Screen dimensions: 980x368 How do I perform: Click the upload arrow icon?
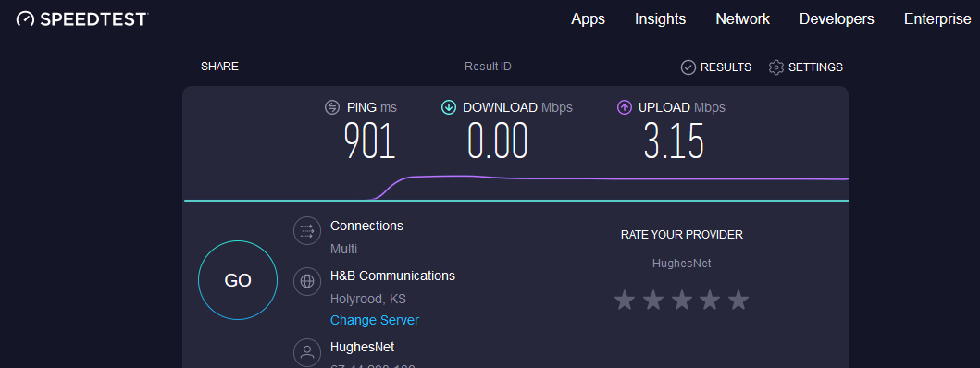(624, 107)
